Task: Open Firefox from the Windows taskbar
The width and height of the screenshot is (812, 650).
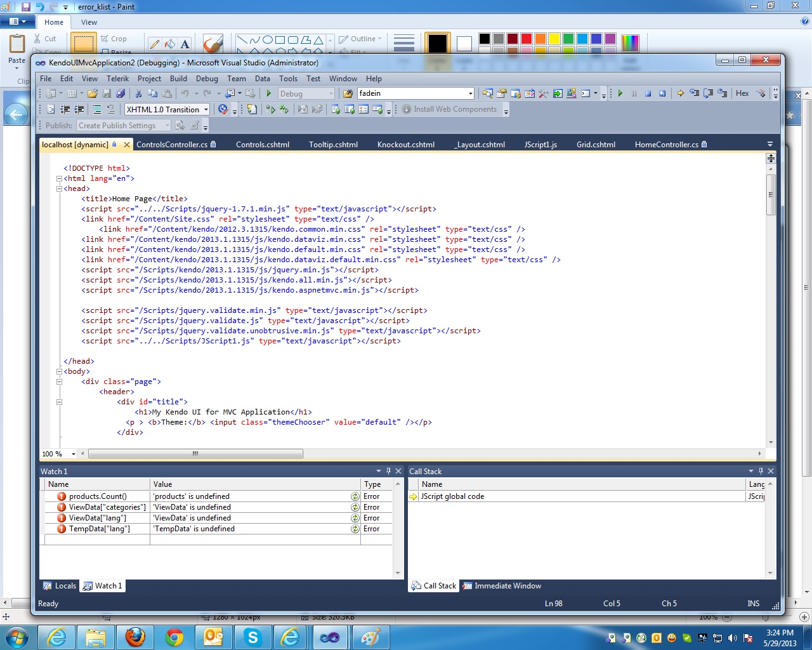Action: [x=135, y=637]
